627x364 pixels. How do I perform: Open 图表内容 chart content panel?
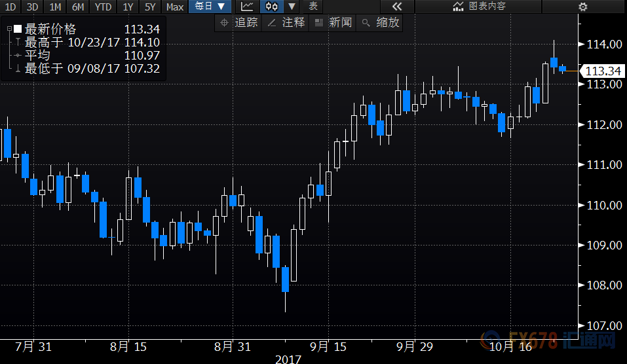tap(480, 7)
